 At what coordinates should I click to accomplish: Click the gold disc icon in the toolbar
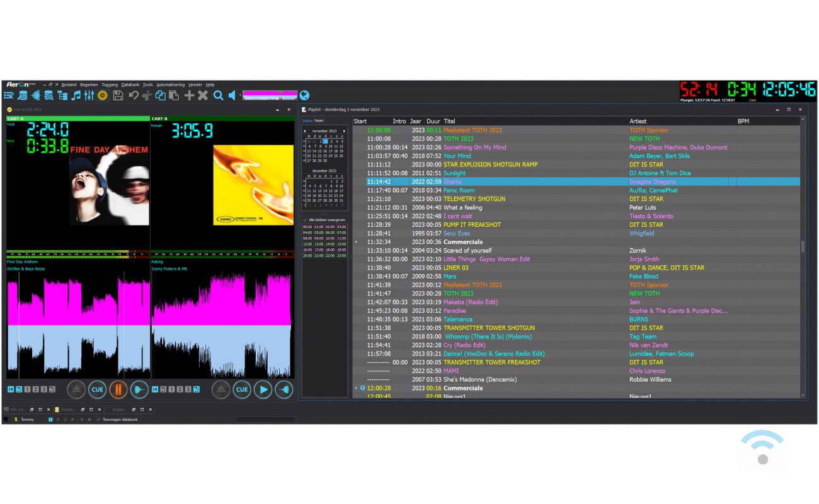102,95
